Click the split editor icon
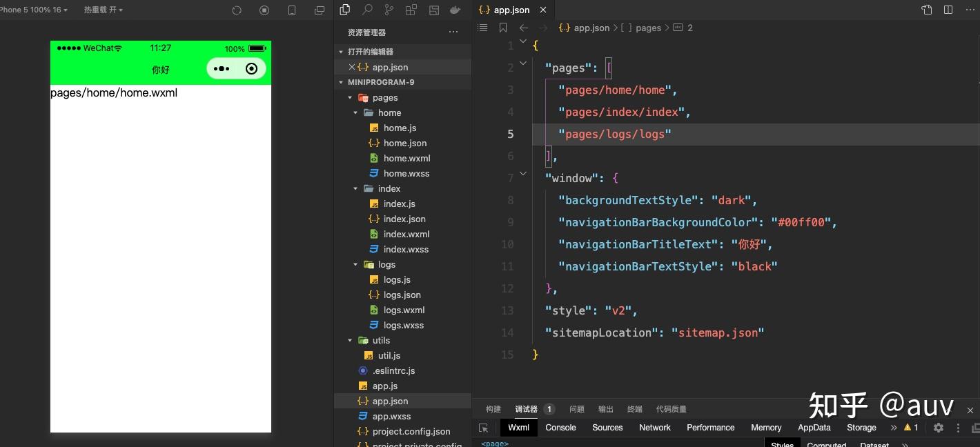 click(x=948, y=10)
